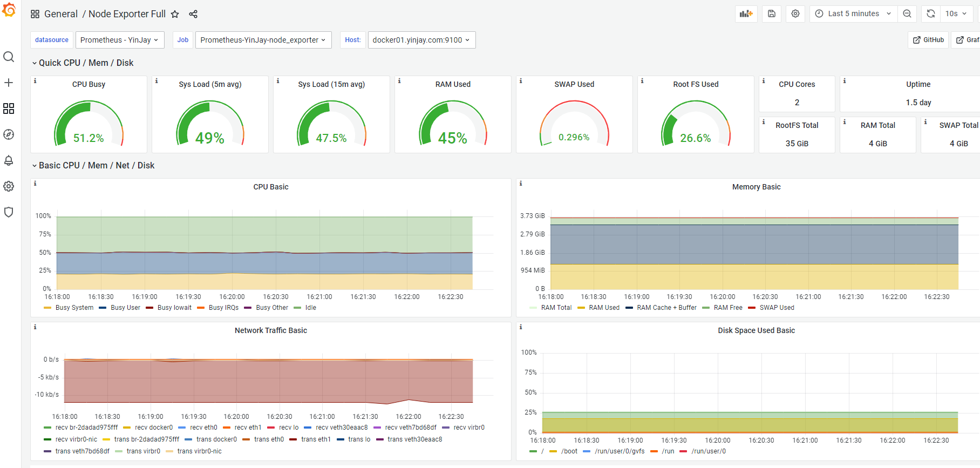Click the RootFS Total 35 GiB value
980x468 pixels.
pos(797,144)
